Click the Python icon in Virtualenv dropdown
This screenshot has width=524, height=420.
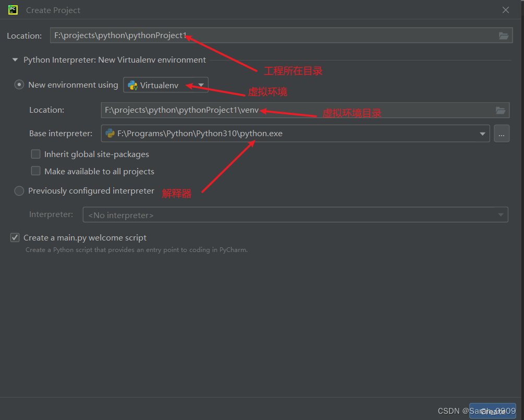pyautogui.click(x=132, y=85)
